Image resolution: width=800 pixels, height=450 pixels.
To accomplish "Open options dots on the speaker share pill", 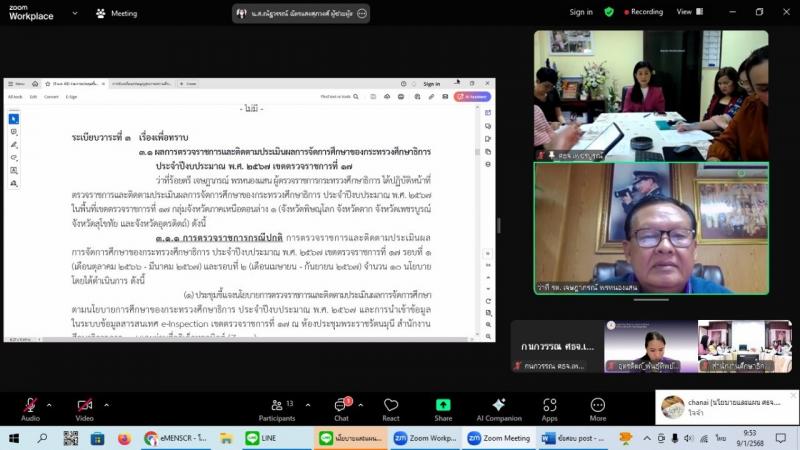I will click(x=362, y=14).
